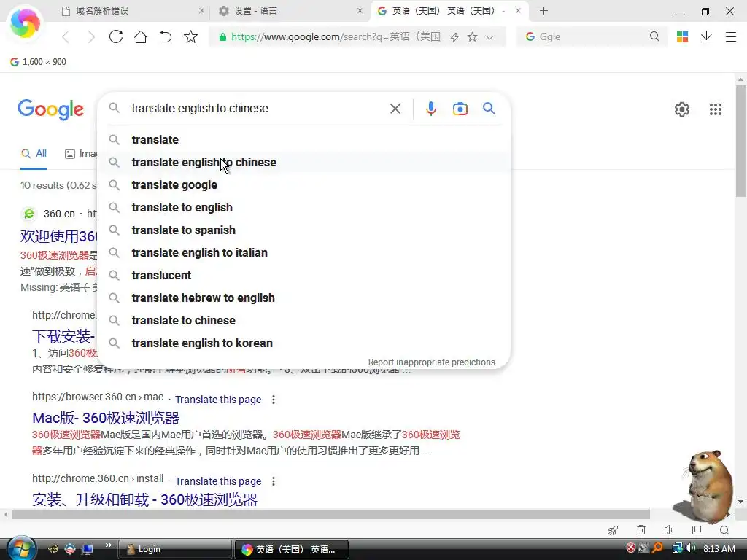Select suggestion 'translate english to chinese'
This screenshot has width=747, height=560.
coord(304,163)
